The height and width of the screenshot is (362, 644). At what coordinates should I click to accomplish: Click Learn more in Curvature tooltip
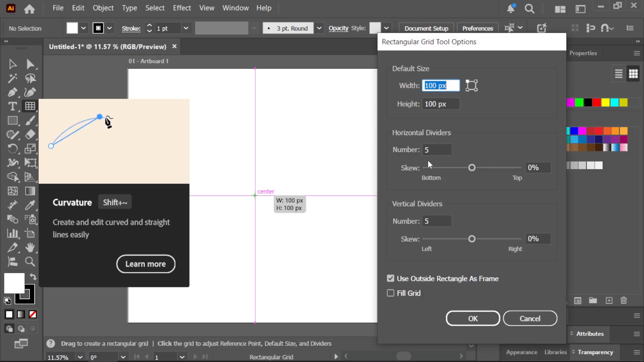146,264
